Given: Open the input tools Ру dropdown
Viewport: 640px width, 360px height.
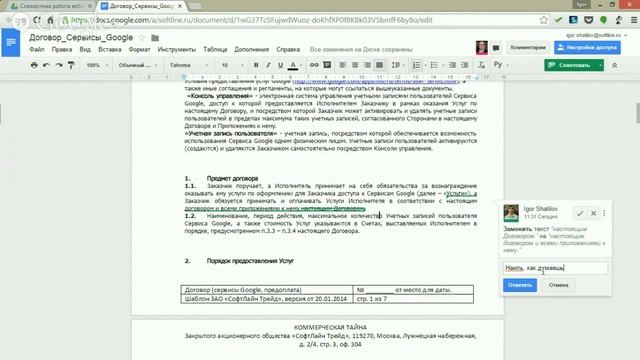Looking at the screenshot, I should (501, 65).
